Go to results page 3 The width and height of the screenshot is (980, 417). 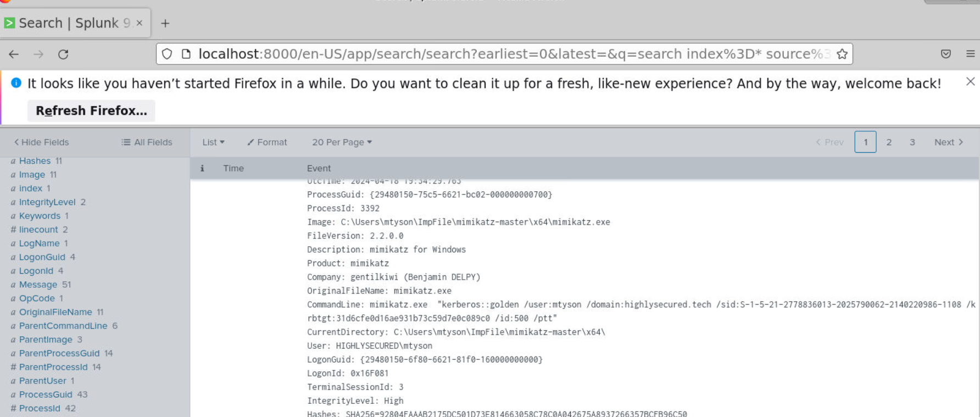(912, 142)
